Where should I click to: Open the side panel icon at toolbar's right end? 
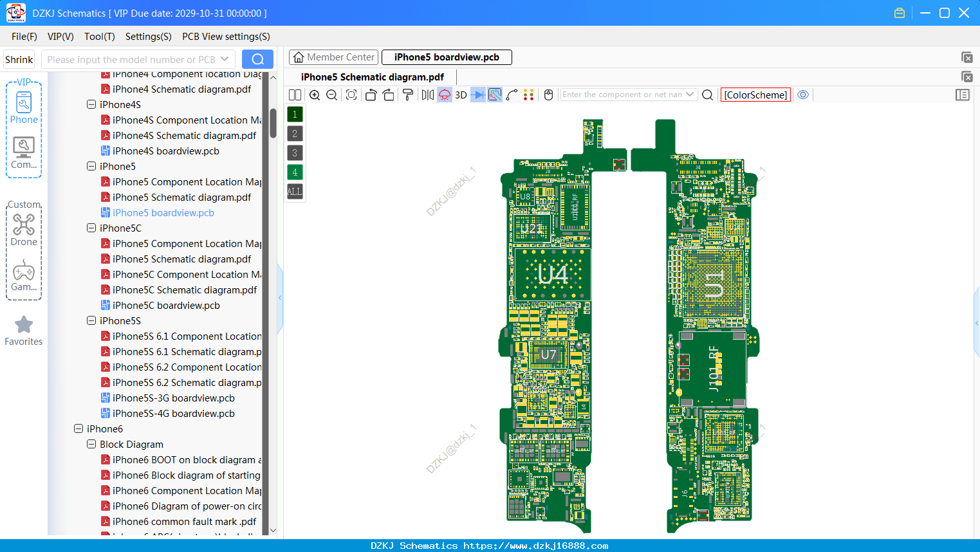(963, 95)
